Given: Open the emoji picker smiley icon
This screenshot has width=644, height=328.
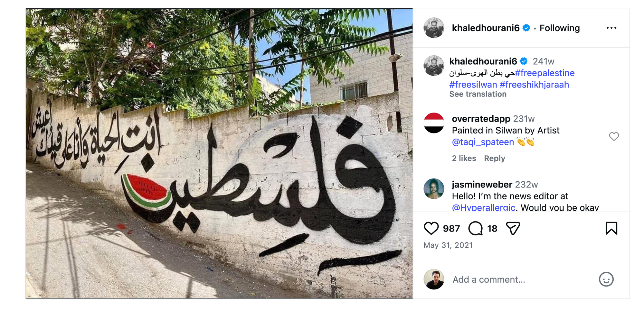Looking at the screenshot, I should point(606,279).
